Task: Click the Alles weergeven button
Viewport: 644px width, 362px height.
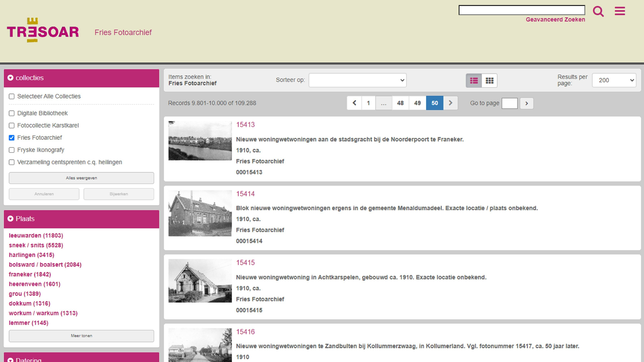Action: pyautogui.click(x=81, y=178)
